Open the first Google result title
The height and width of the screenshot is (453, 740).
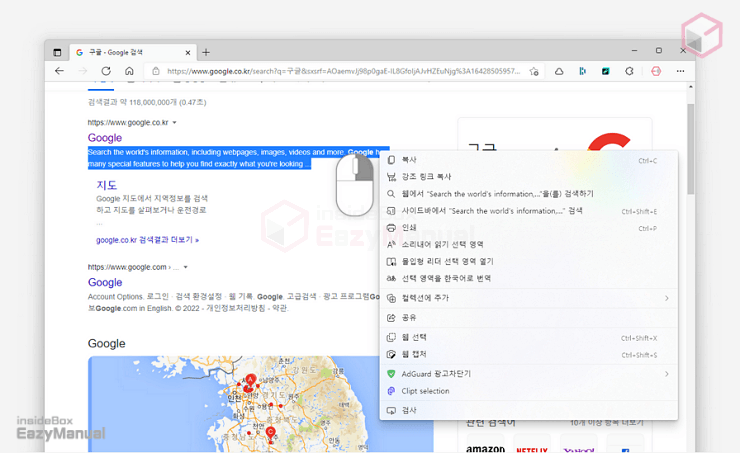click(x=105, y=138)
